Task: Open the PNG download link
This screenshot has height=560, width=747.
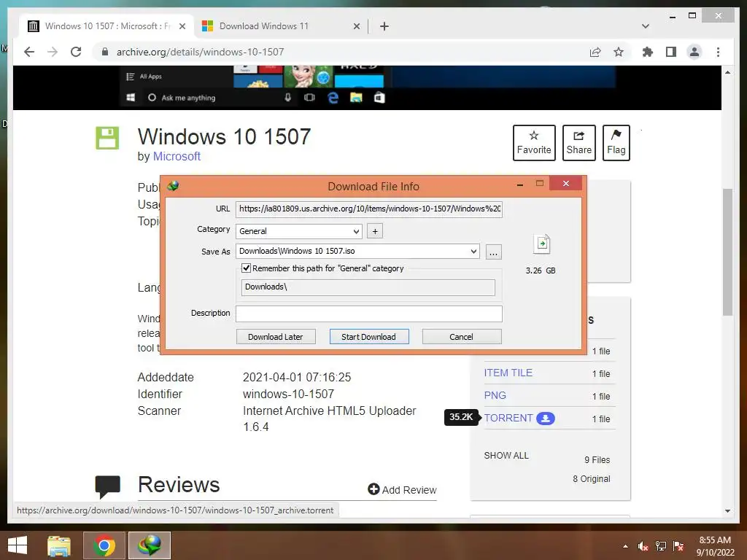Action: click(x=495, y=396)
